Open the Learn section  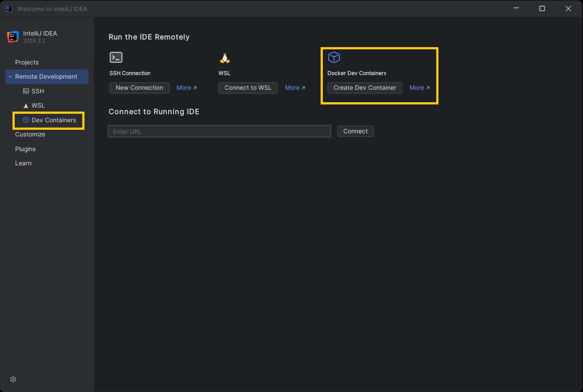(23, 163)
